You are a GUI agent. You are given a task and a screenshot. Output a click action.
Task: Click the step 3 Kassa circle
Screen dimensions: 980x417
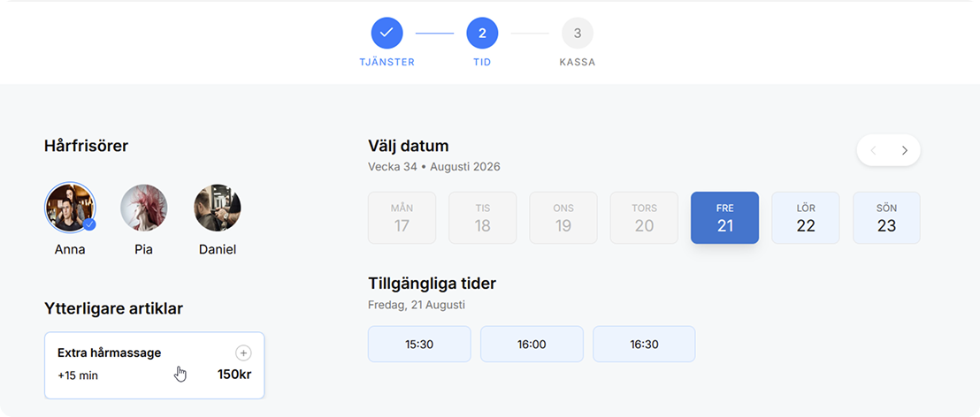578,33
